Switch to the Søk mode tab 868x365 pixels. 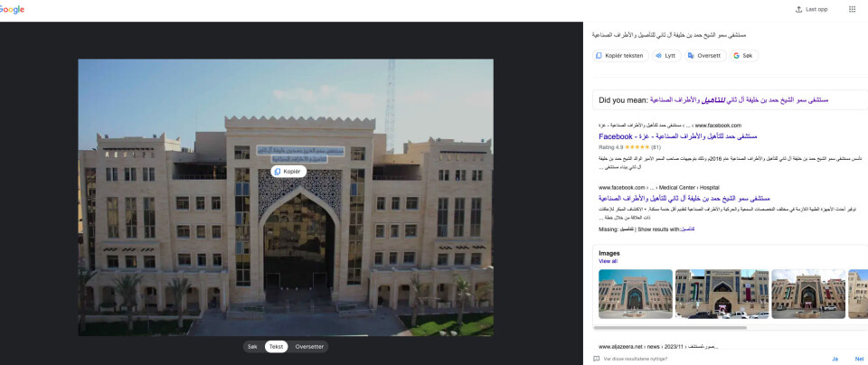point(252,346)
